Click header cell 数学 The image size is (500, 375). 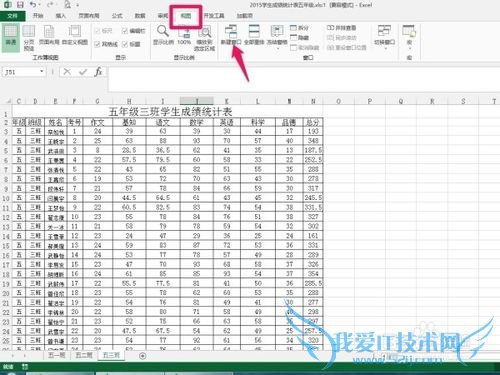point(197,122)
